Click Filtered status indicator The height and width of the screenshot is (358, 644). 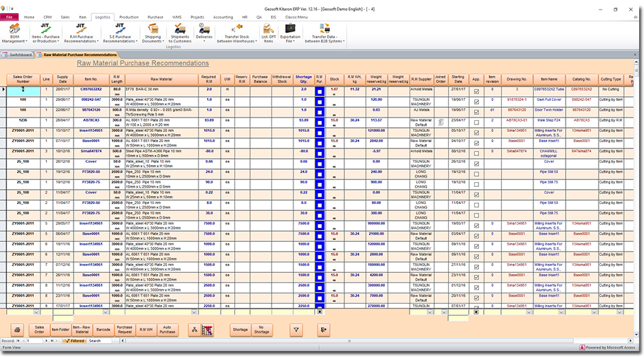74,341
